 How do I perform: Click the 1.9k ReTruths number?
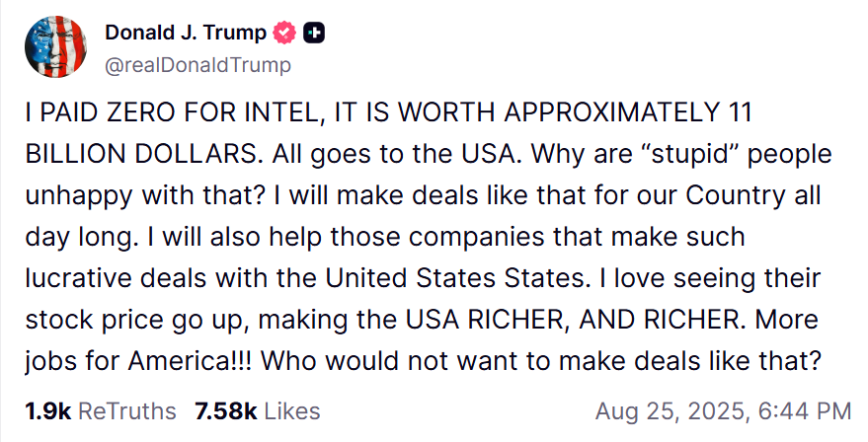pos(47,410)
